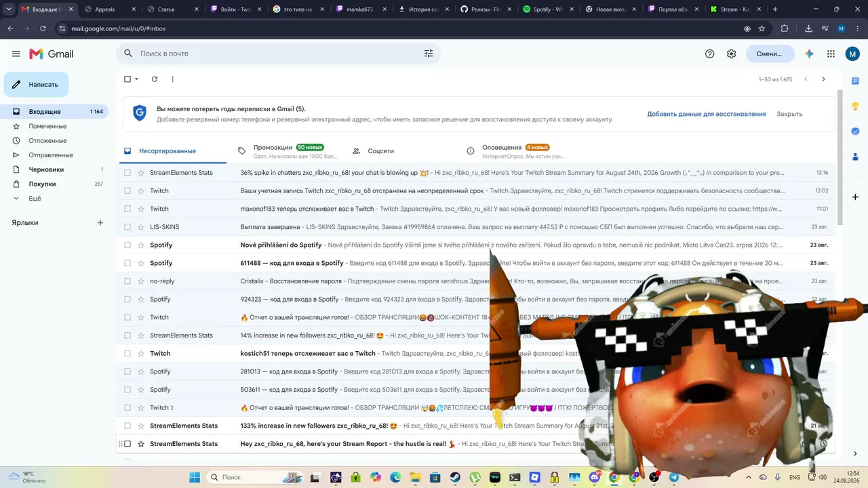Open the browser tab search dropdown

tap(9, 9)
